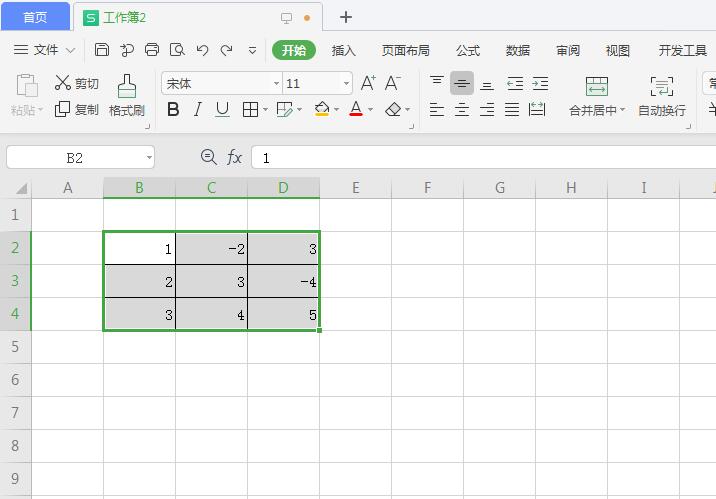This screenshot has height=499, width=716.
Task: Decrease indent icon
Action: 515,84
